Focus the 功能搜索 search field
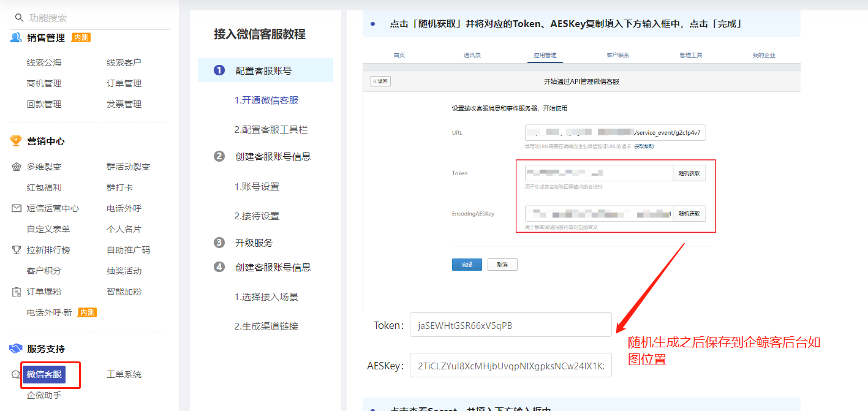 pos(91,18)
